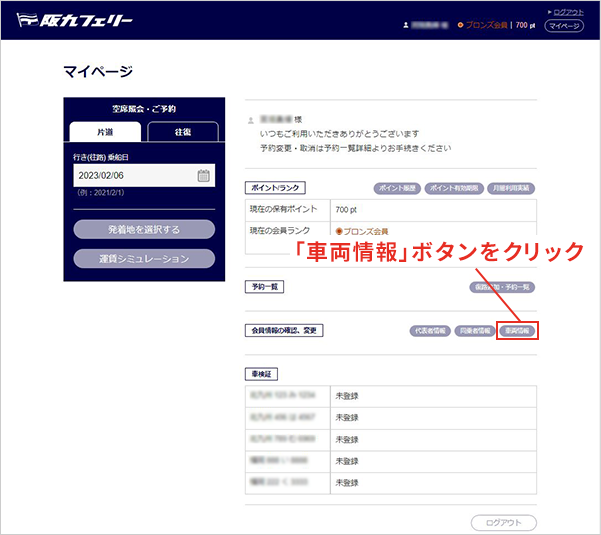
Task: Open 同乗者情報 passenger info
Action: point(473,330)
